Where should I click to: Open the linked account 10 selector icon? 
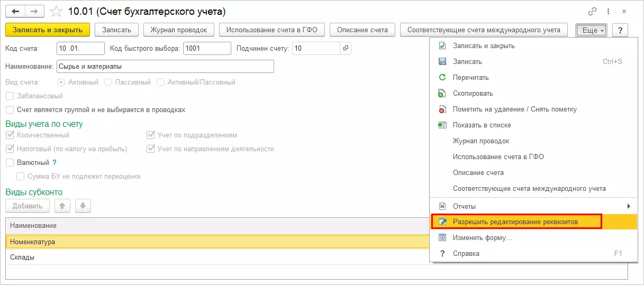coord(346,48)
